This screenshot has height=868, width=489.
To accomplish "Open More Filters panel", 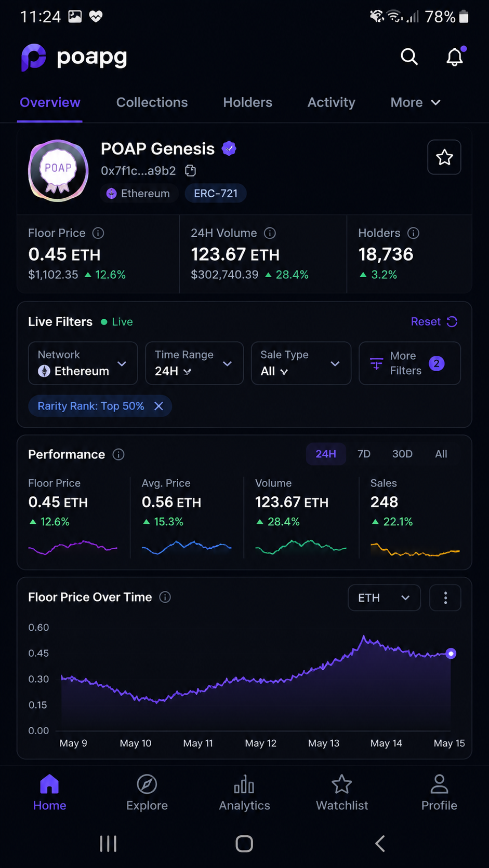I will tap(409, 363).
